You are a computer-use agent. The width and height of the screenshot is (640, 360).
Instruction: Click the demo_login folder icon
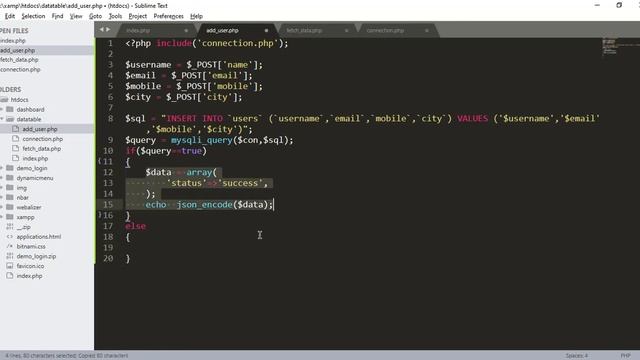click(x=10, y=168)
